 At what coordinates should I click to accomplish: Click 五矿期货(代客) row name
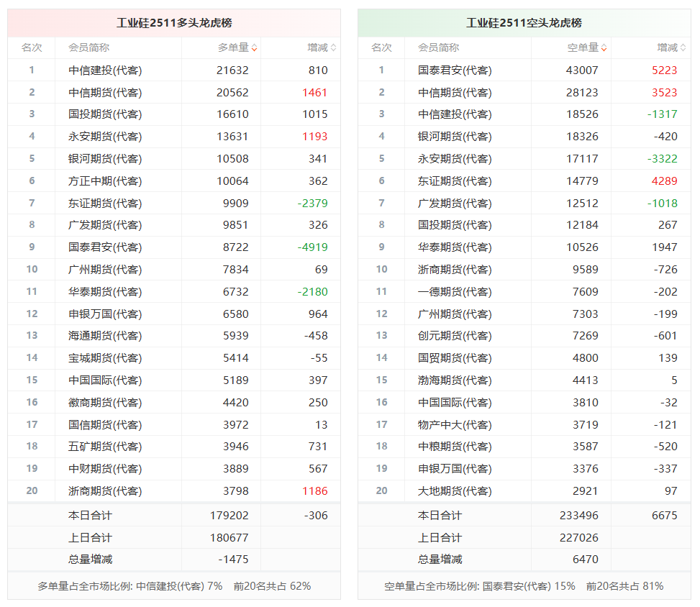point(105,447)
